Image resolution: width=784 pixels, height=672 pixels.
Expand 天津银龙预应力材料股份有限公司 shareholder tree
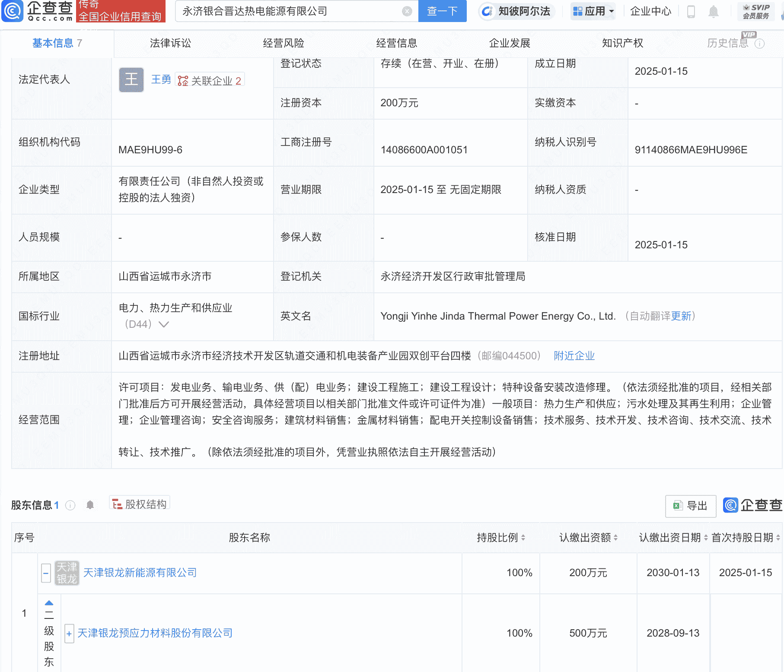click(69, 633)
